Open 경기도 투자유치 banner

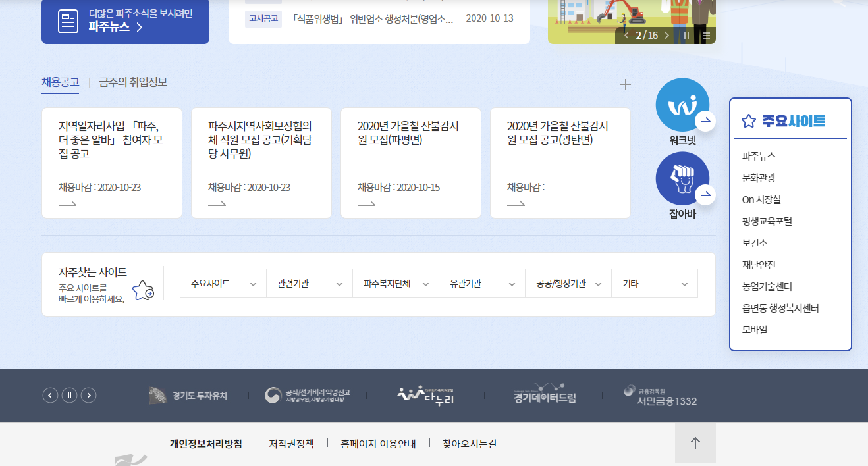point(188,396)
